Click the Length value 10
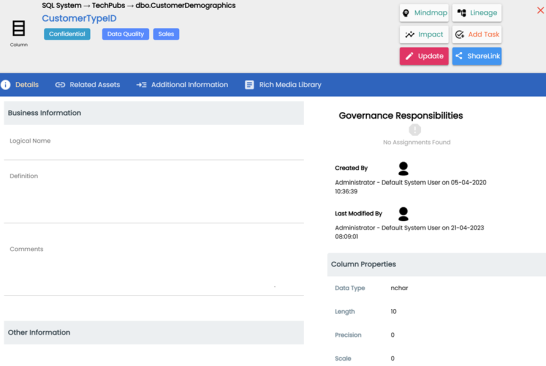Screen dimensions: 546x366 coord(393,311)
